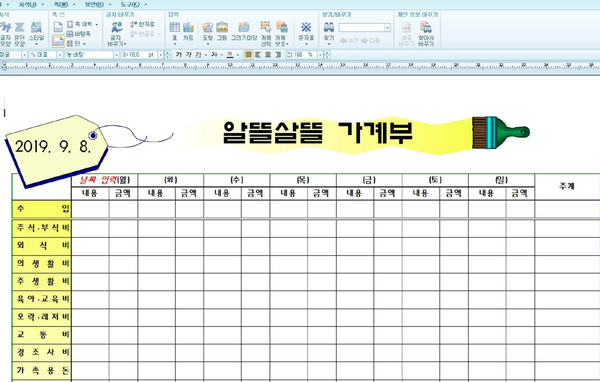Viewport: 600px width, 382px height.
Task: Click the indent marker on the ruler
Action: [4, 66]
